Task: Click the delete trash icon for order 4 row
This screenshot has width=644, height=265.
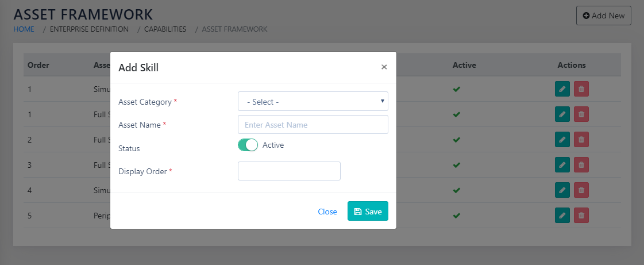Action: pos(581,190)
